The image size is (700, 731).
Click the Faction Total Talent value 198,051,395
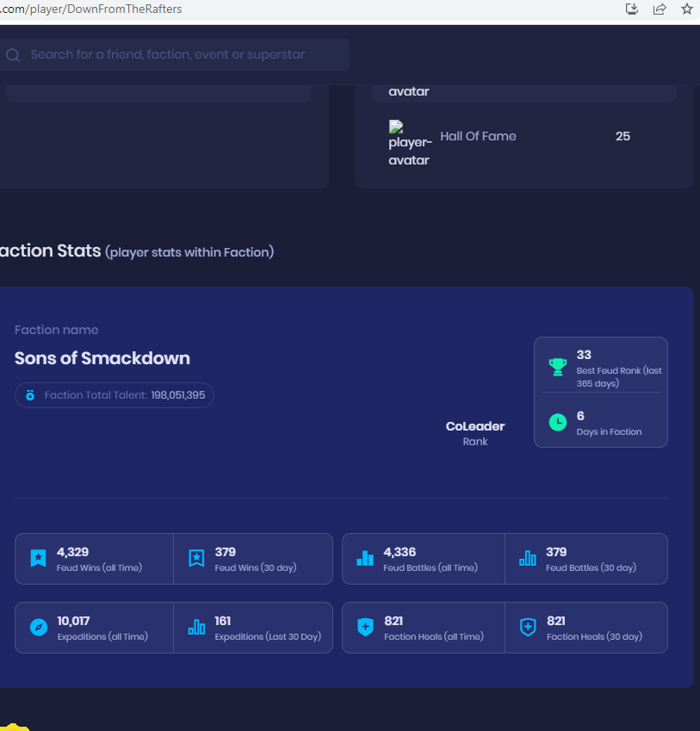click(x=178, y=395)
